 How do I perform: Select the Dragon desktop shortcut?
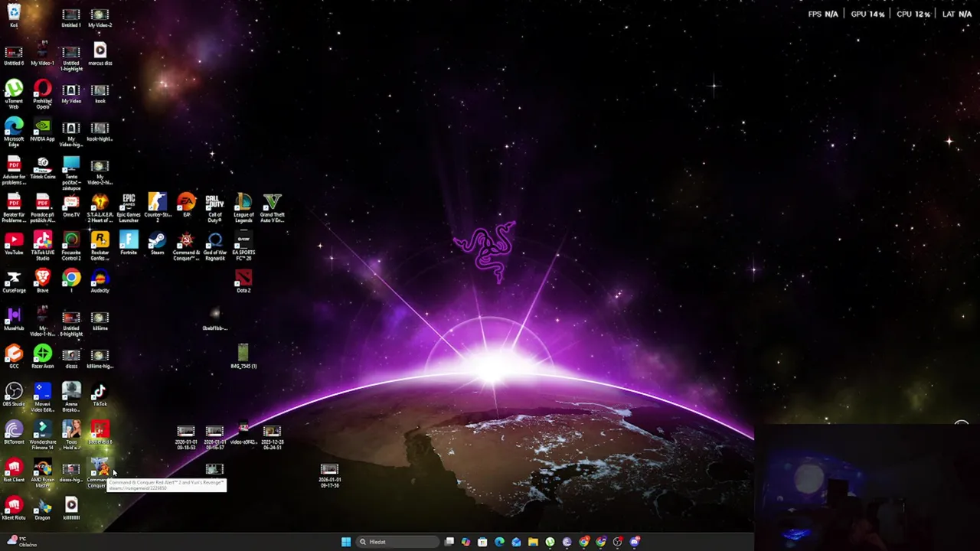[42, 508]
